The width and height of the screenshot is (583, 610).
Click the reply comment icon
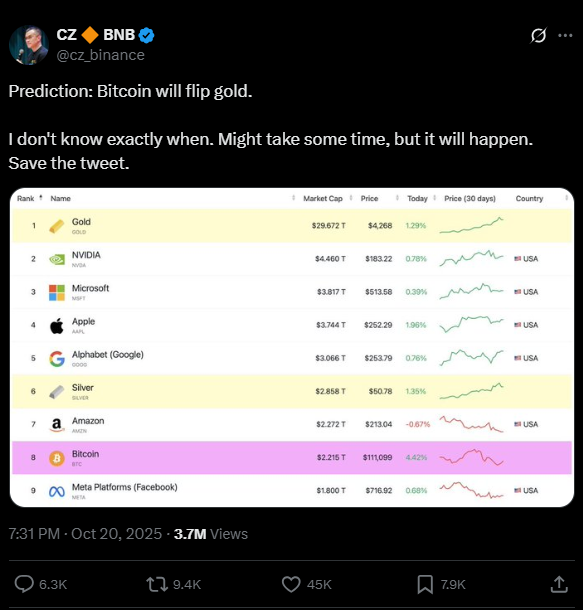(24, 584)
